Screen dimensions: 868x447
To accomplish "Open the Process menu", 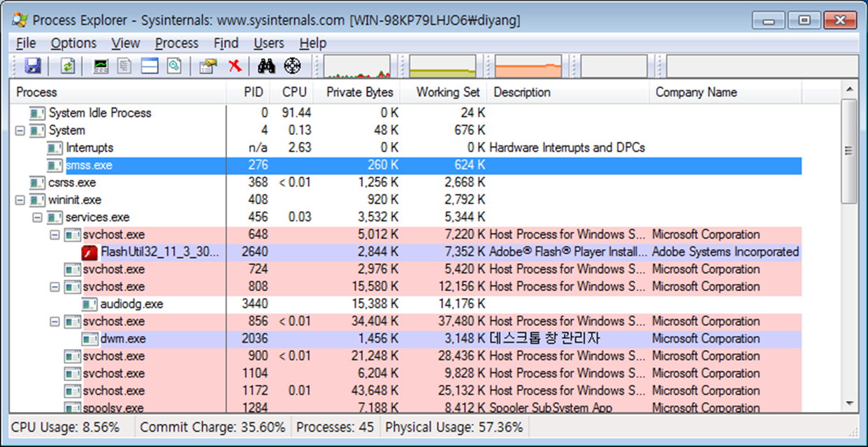I will pos(177,43).
